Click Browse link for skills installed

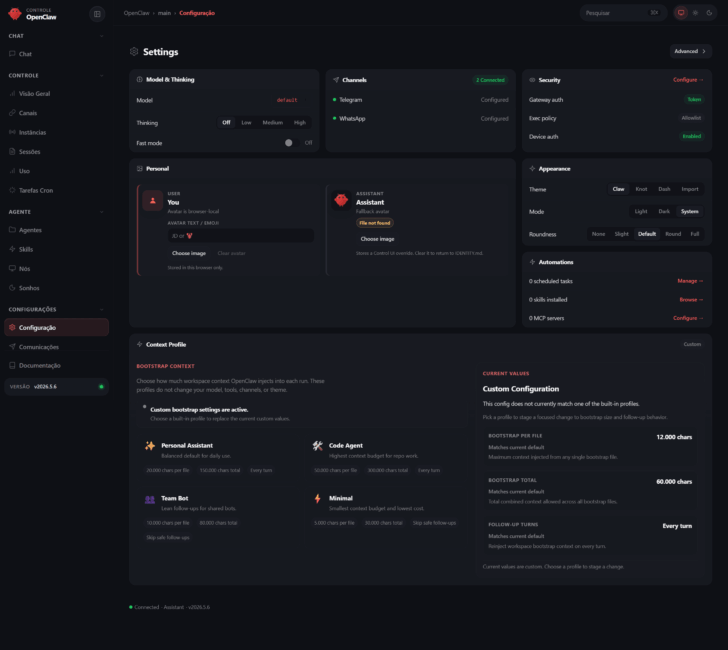[691, 299]
